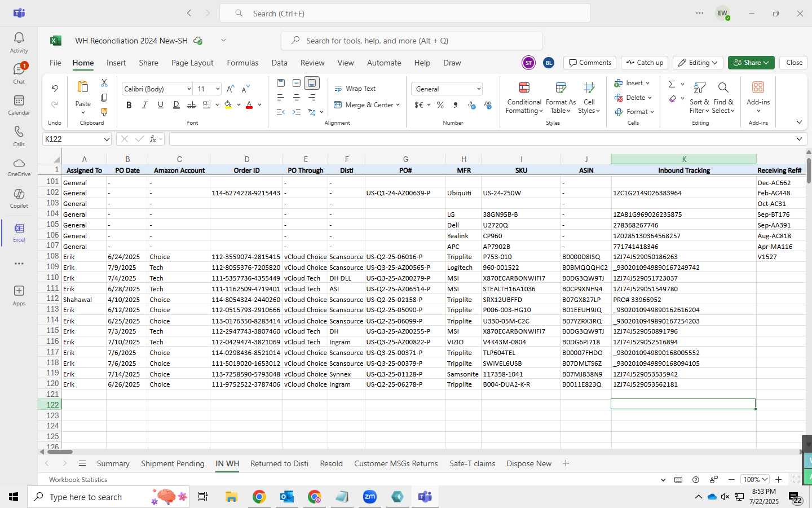Image resolution: width=812 pixels, height=508 pixels.
Task: Click zoom in plus on zoom control
Action: click(779, 480)
